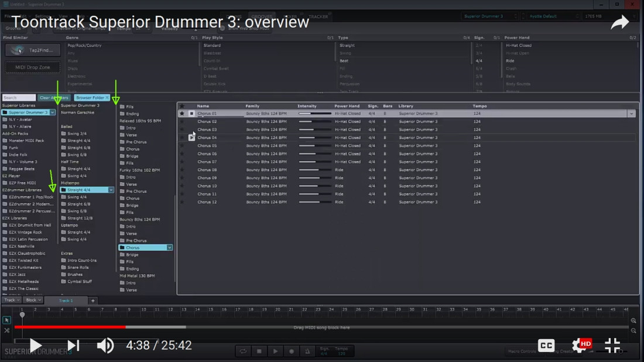Click the groove Search input field
Viewport: 644px width, 362px height.
(19, 98)
